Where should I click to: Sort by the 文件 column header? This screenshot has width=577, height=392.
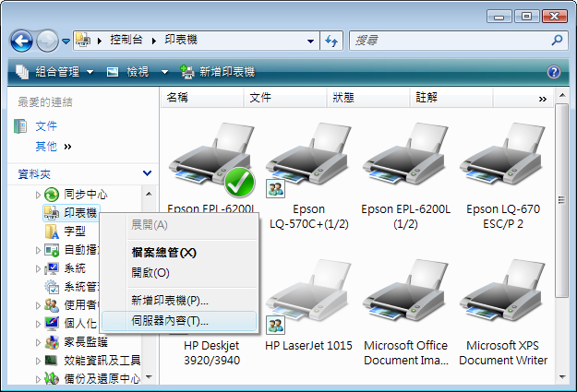[285, 98]
